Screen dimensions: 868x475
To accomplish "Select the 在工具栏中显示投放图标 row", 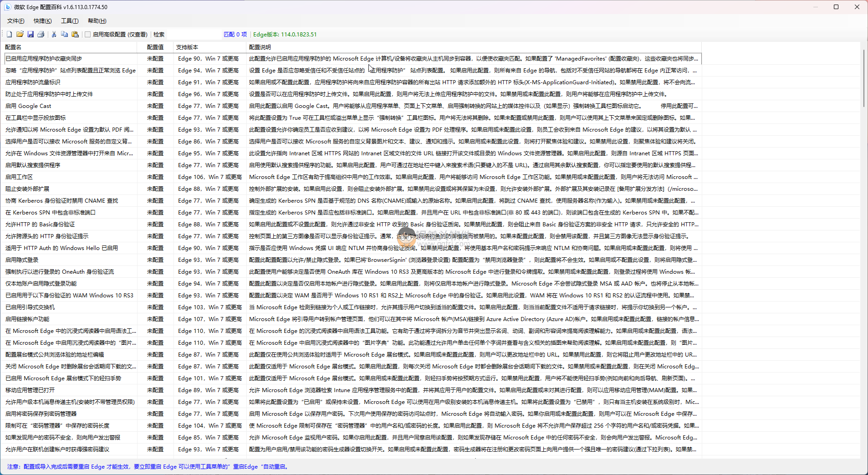I will pos(353,118).
